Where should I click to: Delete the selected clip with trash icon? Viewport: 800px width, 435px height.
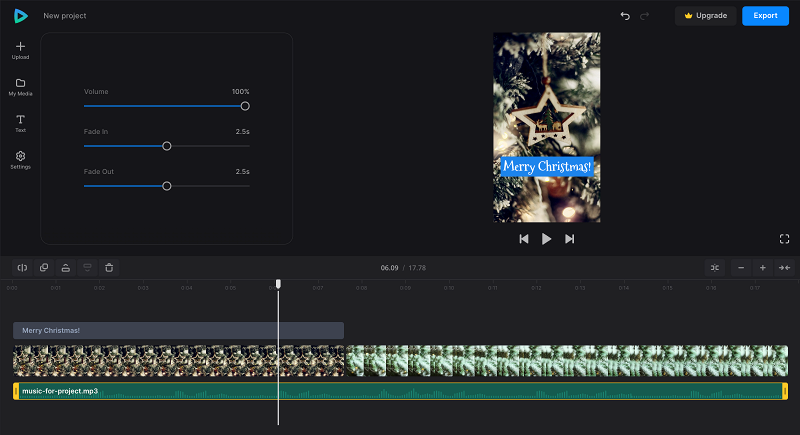click(x=109, y=268)
